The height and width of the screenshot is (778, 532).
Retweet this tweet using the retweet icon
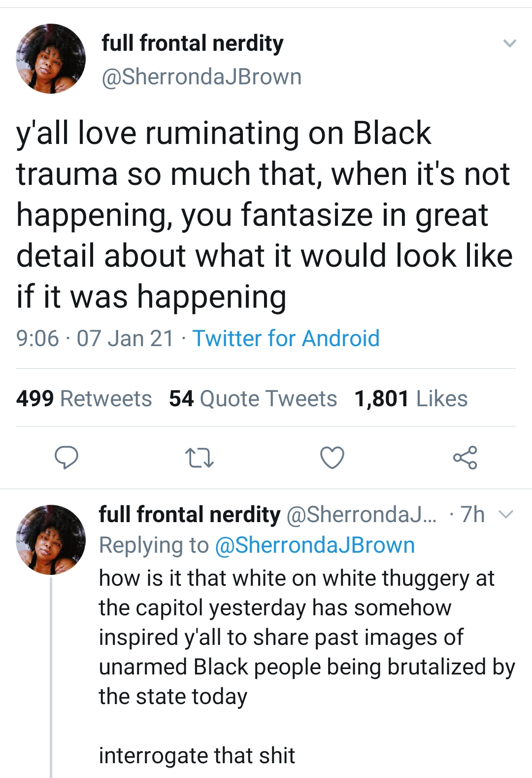tap(199, 457)
